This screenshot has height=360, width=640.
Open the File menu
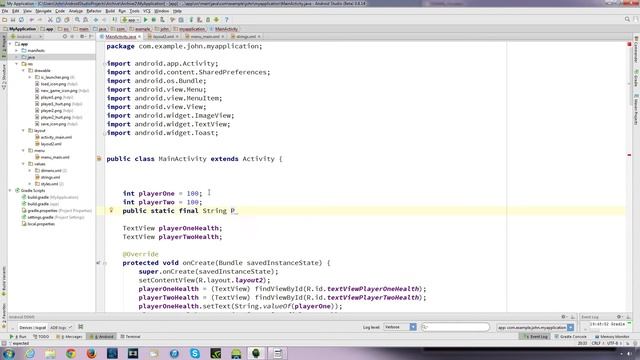tap(5, 11)
